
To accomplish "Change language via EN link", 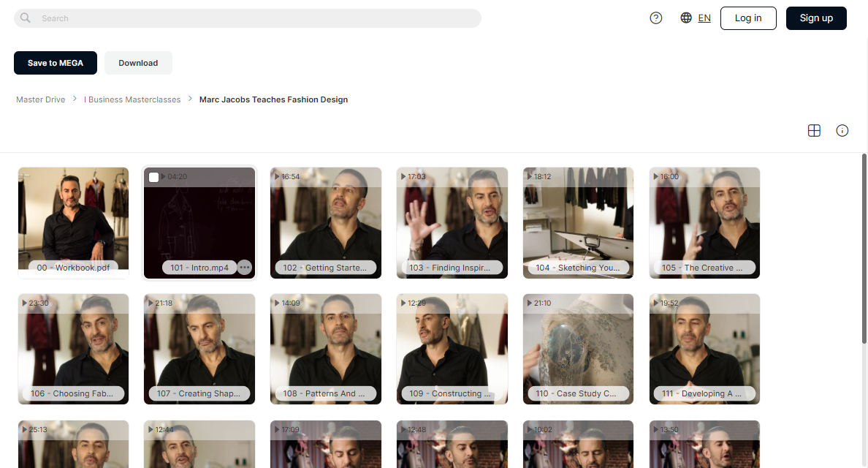I will point(704,18).
